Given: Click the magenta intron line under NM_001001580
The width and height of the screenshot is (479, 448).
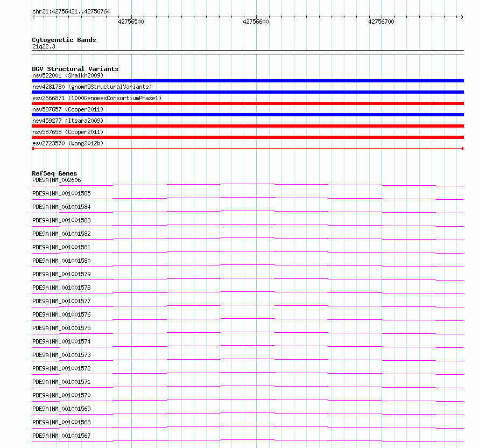Looking at the screenshot, I should 248,264.
